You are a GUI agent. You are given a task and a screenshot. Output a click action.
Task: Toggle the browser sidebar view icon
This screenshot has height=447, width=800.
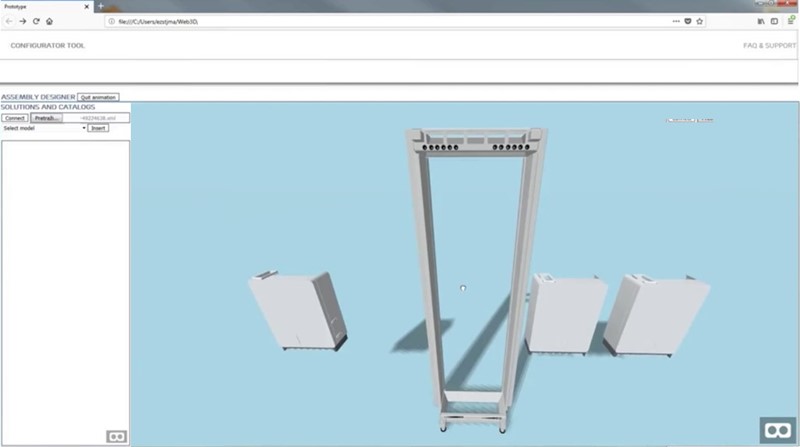pos(773,20)
